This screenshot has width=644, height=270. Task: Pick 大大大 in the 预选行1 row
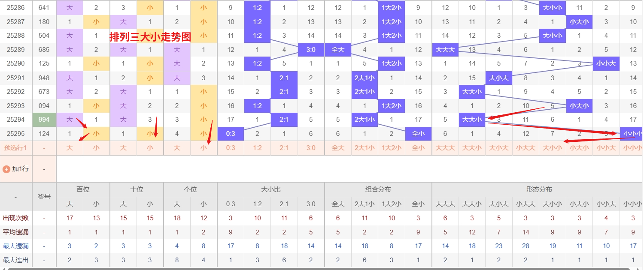click(445, 148)
